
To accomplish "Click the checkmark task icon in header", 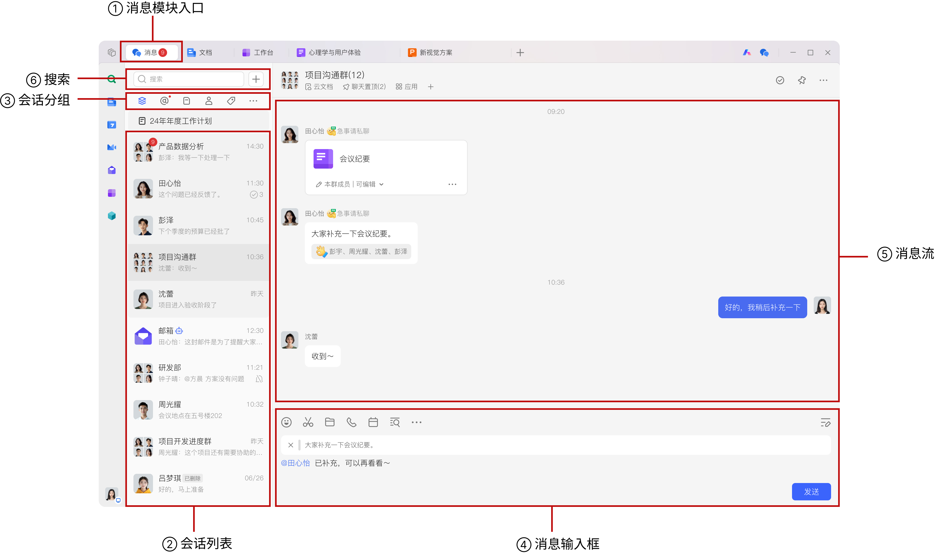I will (780, 81).
